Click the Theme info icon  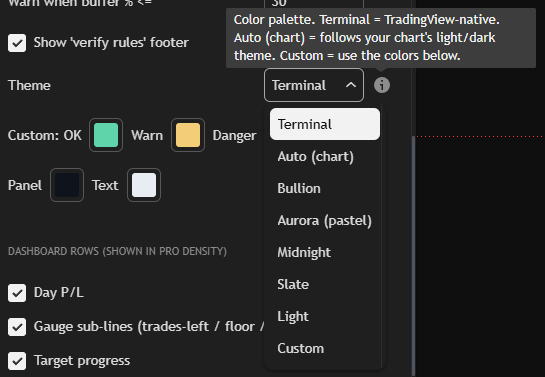[382, 85]
